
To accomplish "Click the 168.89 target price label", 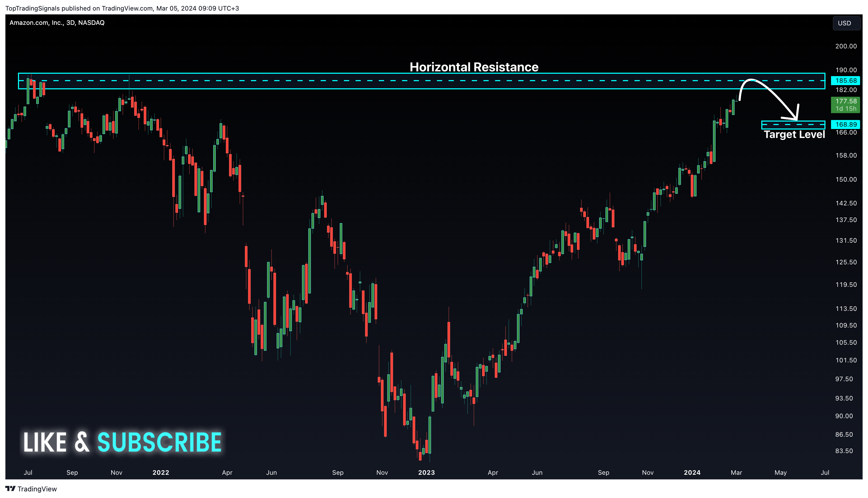I will [846, 124].
